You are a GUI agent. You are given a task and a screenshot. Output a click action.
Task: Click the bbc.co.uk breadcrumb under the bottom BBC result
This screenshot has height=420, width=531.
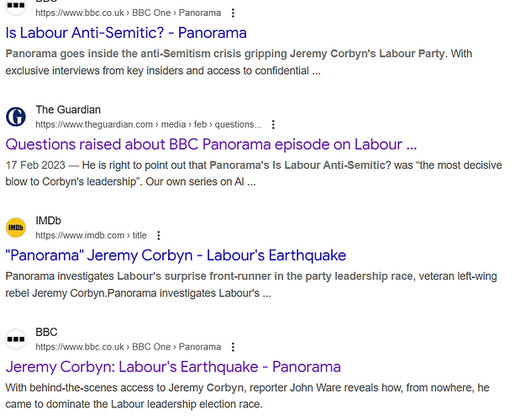(x=128, y=347)
